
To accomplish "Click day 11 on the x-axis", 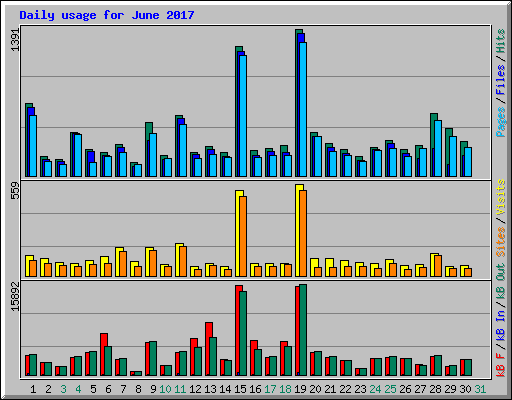I will (180, 389).
